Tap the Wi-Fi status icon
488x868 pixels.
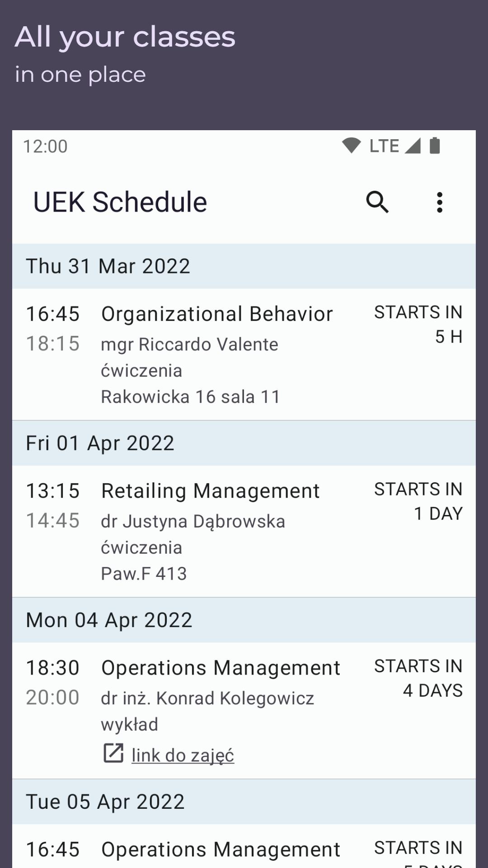[x=351, y=146]
